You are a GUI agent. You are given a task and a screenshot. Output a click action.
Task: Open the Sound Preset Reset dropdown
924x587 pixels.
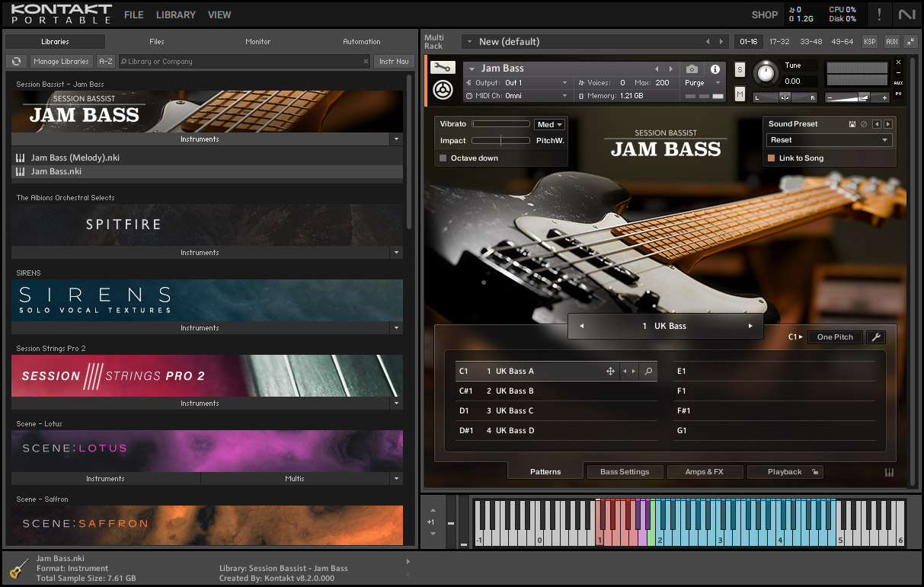coord(828,140)
